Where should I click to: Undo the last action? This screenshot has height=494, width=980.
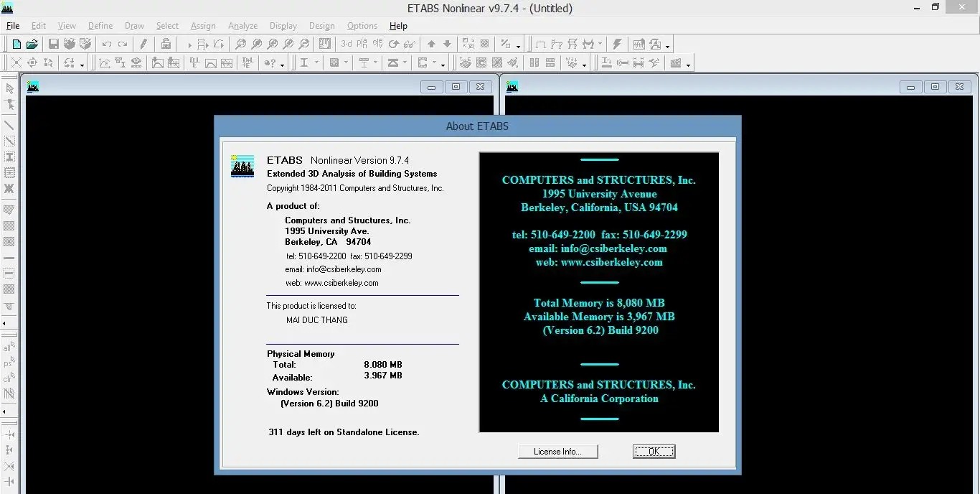click(106, 43)
